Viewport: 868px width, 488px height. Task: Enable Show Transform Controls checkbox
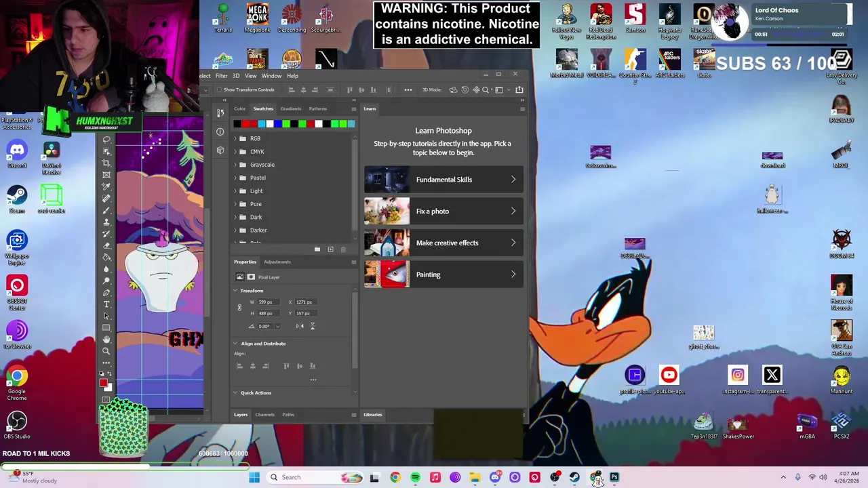(219, 89)
